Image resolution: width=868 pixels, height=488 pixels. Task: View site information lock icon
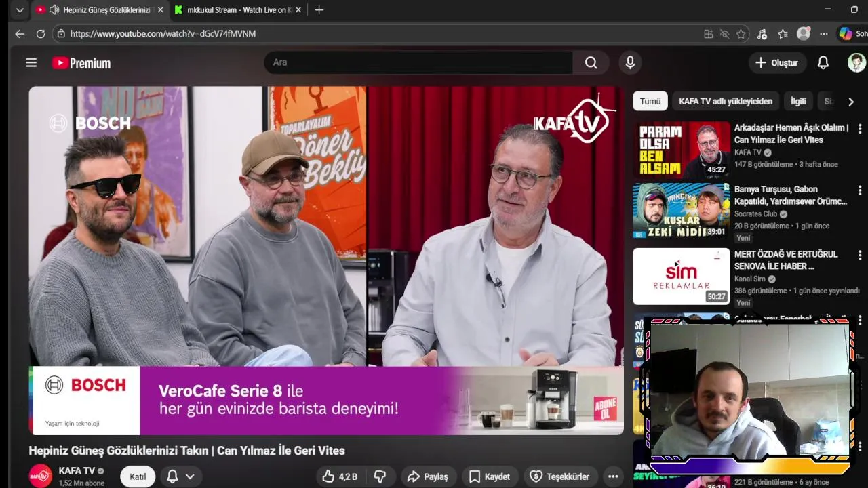pos(61,33)
